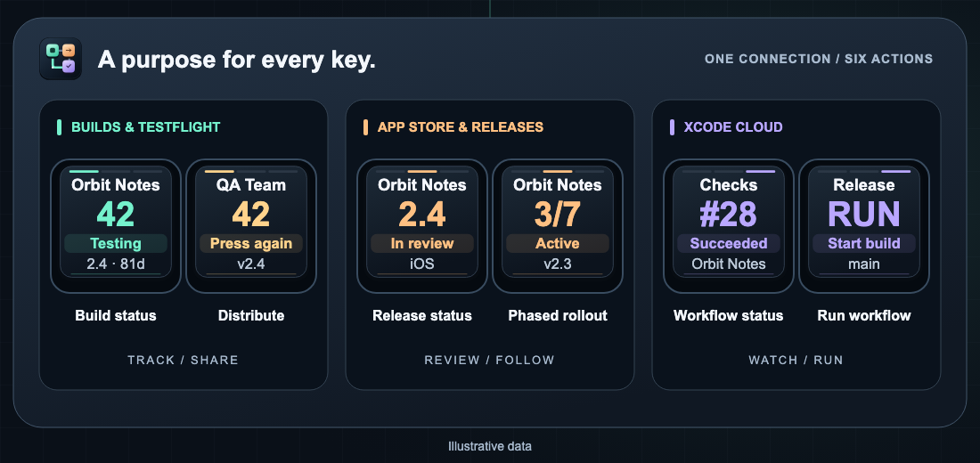This screenshot has width=980, height=463.
Task: Click the Release key title
Action: click(864, 185)
